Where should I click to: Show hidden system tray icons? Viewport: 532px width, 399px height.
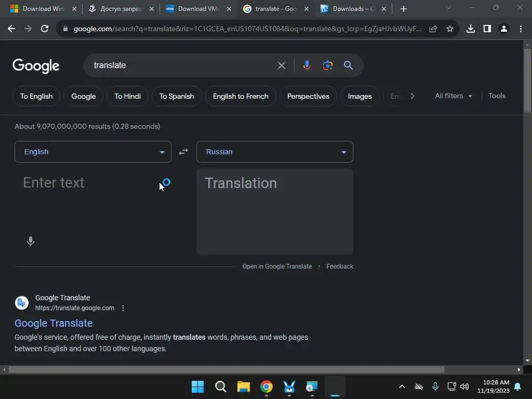tap(402, 387)
